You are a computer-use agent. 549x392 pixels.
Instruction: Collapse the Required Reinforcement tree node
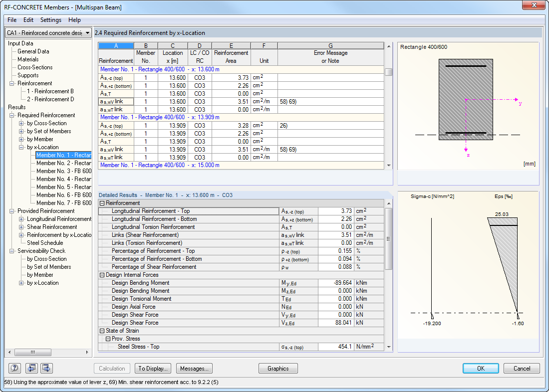pyautogui.click(x=12, y=115)
